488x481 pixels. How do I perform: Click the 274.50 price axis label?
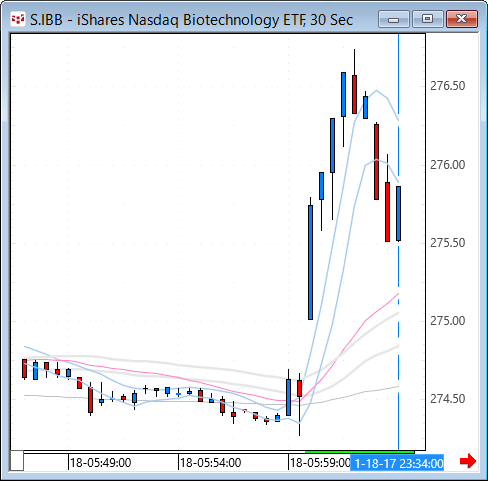[447, 399]
